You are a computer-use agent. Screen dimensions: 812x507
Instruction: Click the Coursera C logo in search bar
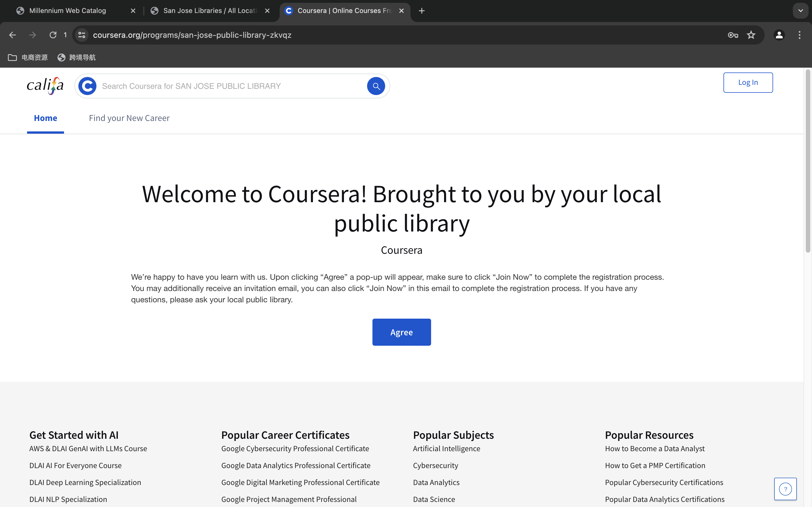click(x=87, y=86)
